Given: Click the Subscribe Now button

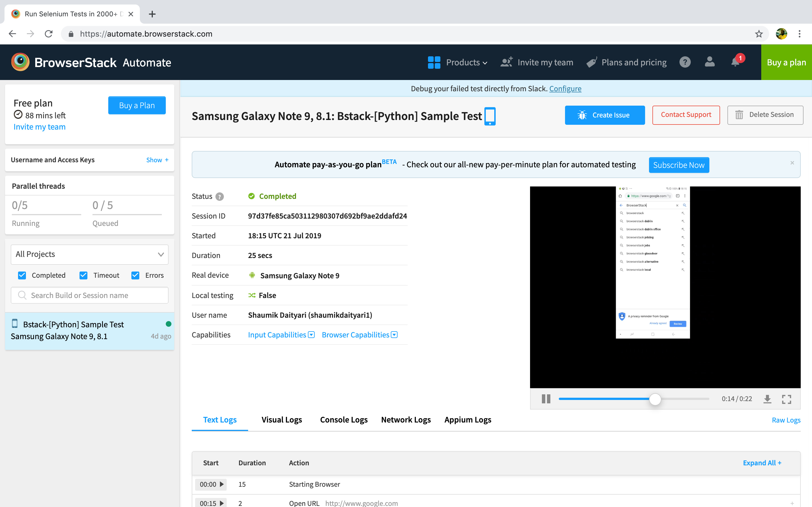Looking at the screenshot, I should click(x=679, y=165).
